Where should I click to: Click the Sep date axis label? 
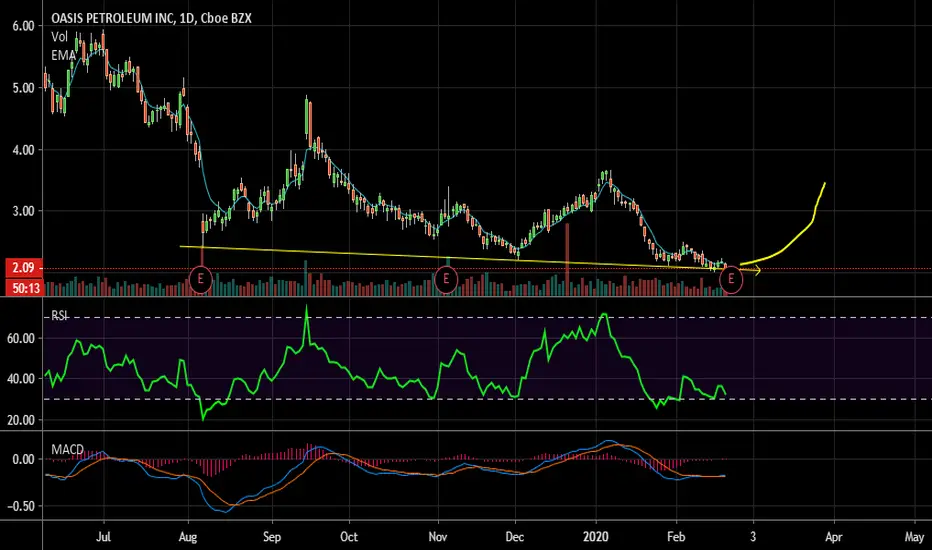pyautogui.click(x=272, y=537)
